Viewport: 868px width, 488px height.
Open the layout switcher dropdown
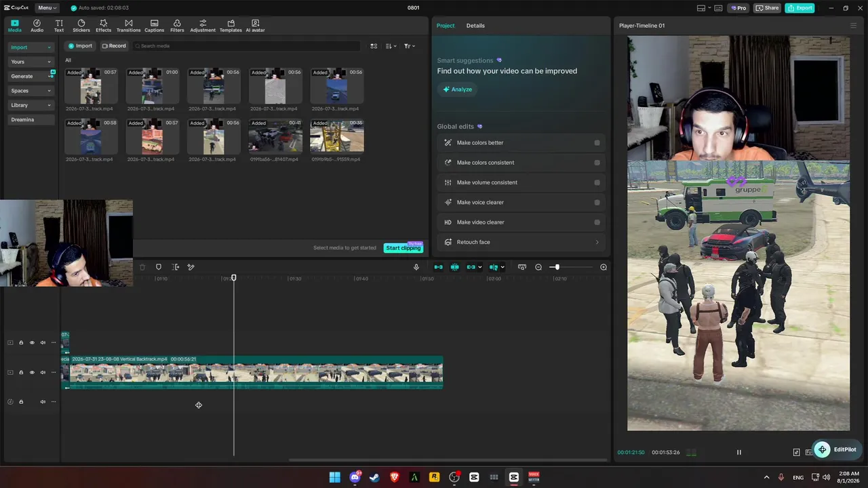click(704, 8)
